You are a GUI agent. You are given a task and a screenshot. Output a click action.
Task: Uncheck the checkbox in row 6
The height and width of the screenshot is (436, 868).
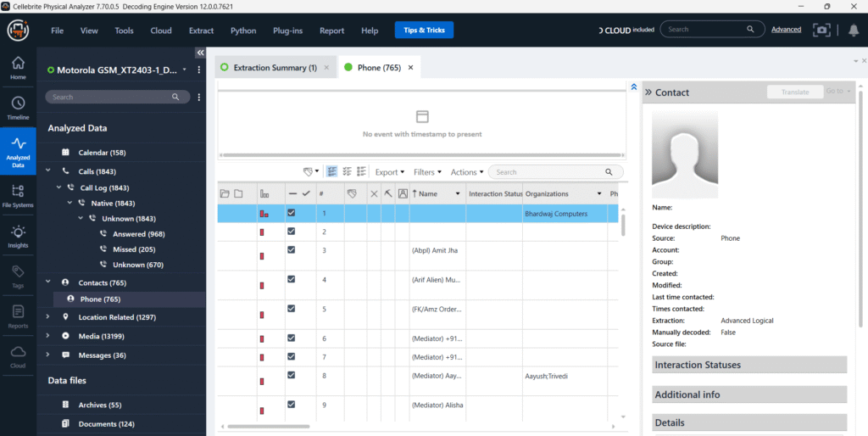coord(292,338)
